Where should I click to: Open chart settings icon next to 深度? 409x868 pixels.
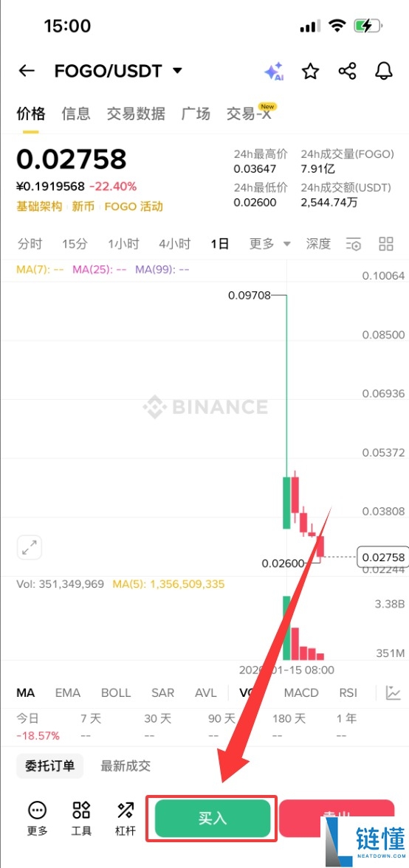(354, 243)
